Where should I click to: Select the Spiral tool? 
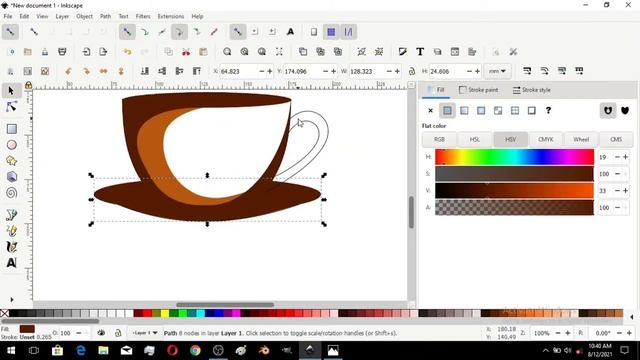point(11,193)
